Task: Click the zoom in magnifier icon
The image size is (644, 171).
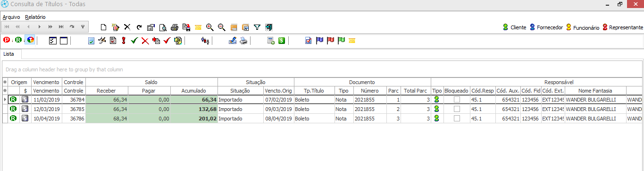Action: (210, 27)
